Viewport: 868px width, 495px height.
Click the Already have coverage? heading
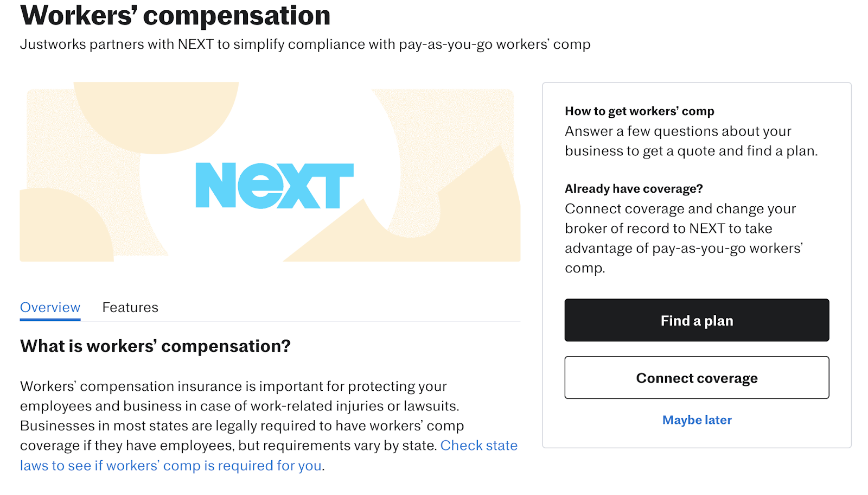point(634,189)
